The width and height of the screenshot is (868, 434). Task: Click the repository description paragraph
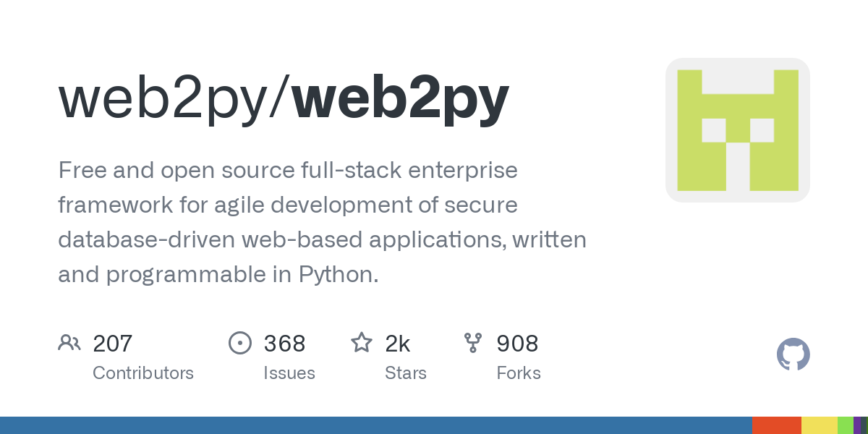[x=322, y=222]
